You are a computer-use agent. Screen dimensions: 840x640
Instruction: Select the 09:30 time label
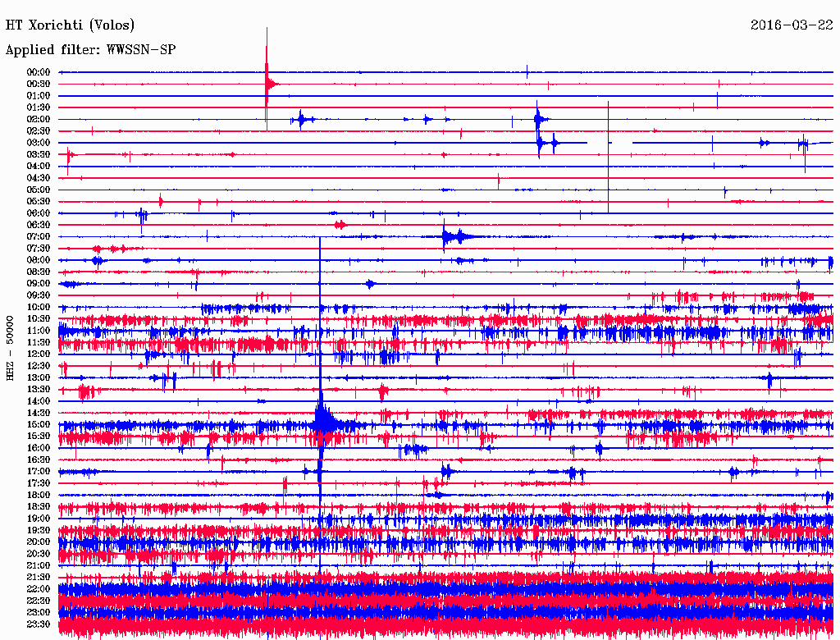point(39,295)
